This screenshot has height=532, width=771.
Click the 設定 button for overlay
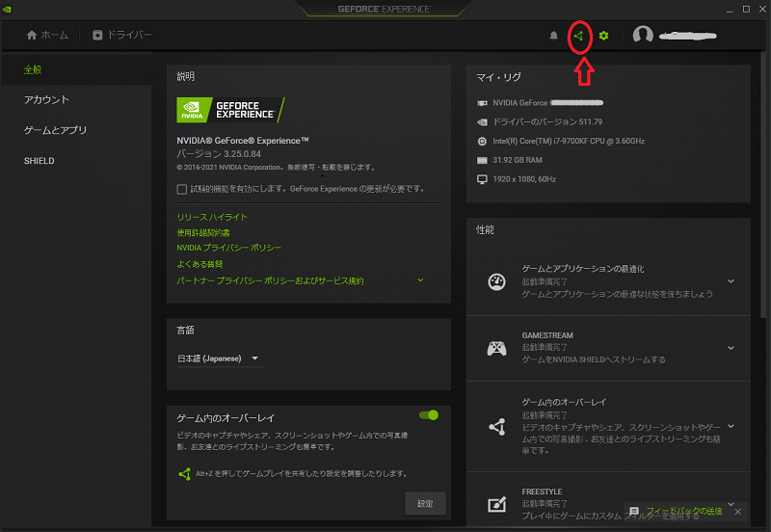pos(425,503)
